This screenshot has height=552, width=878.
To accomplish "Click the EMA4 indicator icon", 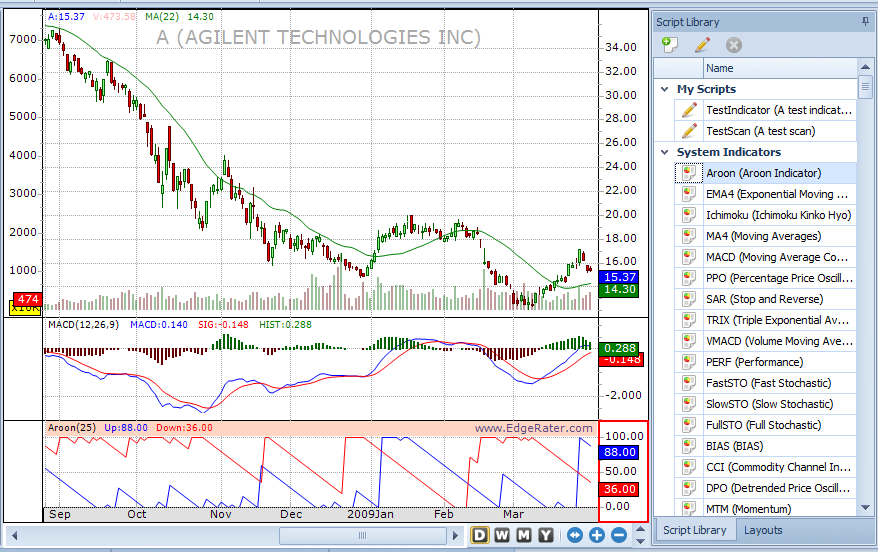I will coord(689,194).
